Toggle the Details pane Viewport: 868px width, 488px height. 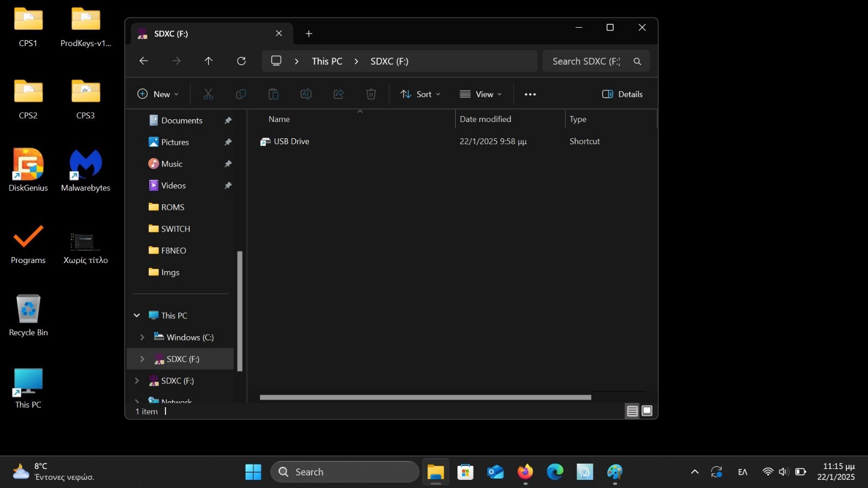622,94
